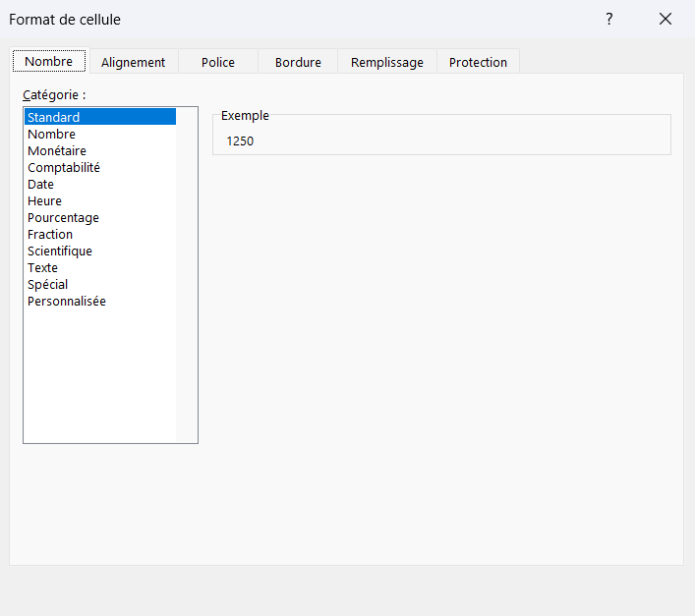Close the Format de cellule dialog
The width and height of the screenshot is (695, 616).
pos(666,19)
